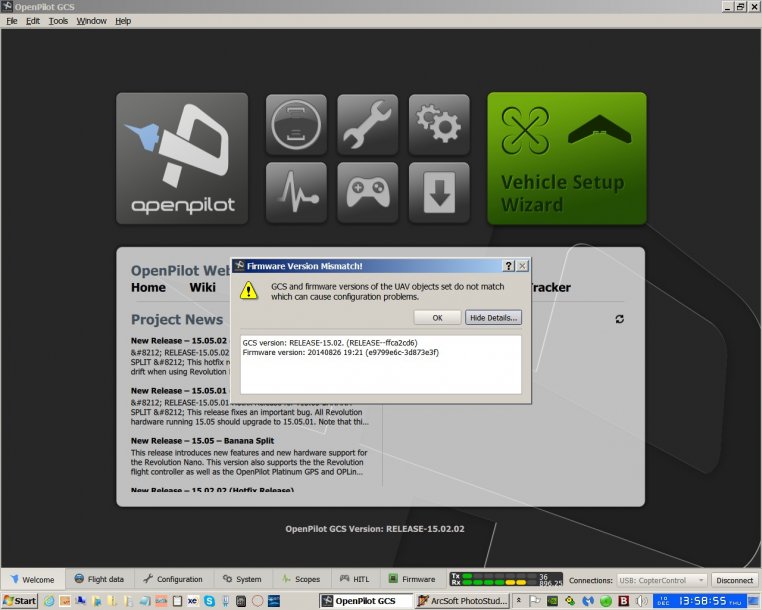
Task: Open the Tools menu
Action: point(58,21)
